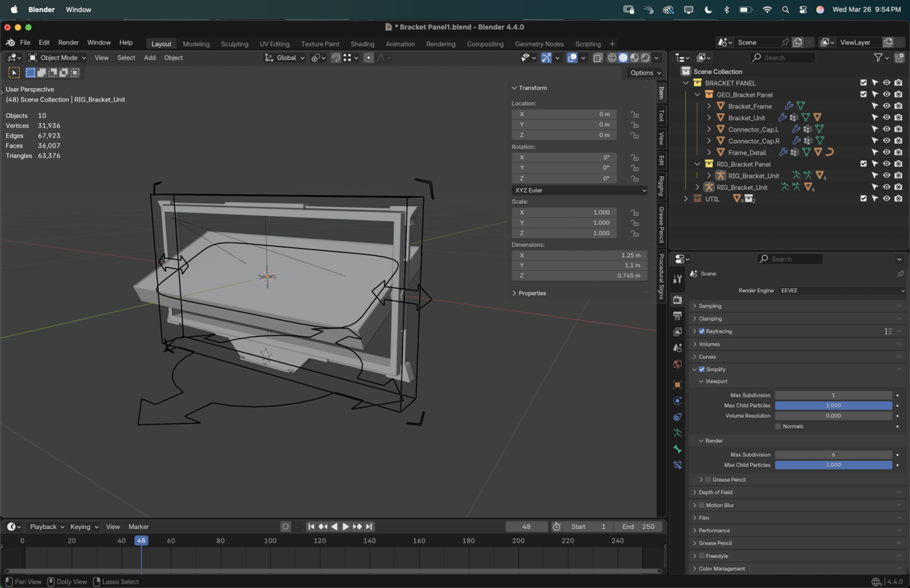Image resolution: width=910 pixels, height=588 pixels.
Task: Select the armature icon of first RIG_Bracket_Unit
Action: point(720,176)
